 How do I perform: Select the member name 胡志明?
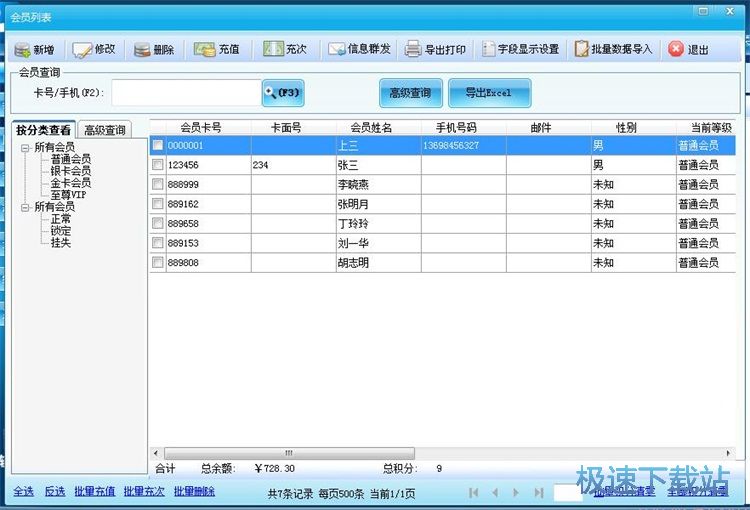tap(353, 263)
